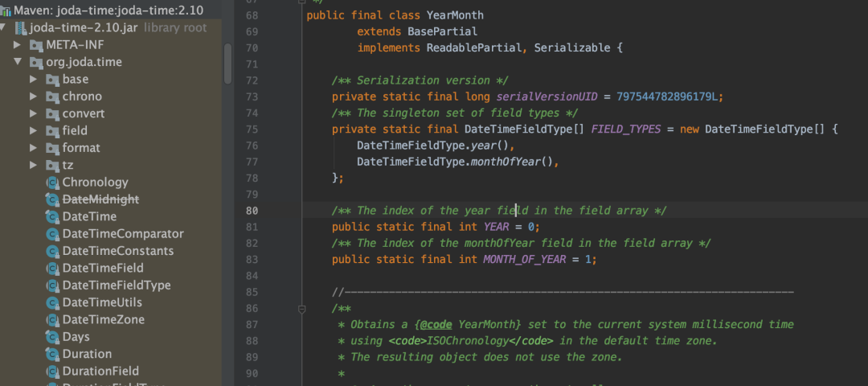868x386 pixels.
Task: Click the 797544782896179L literal value
Action: tap(666, 97)
